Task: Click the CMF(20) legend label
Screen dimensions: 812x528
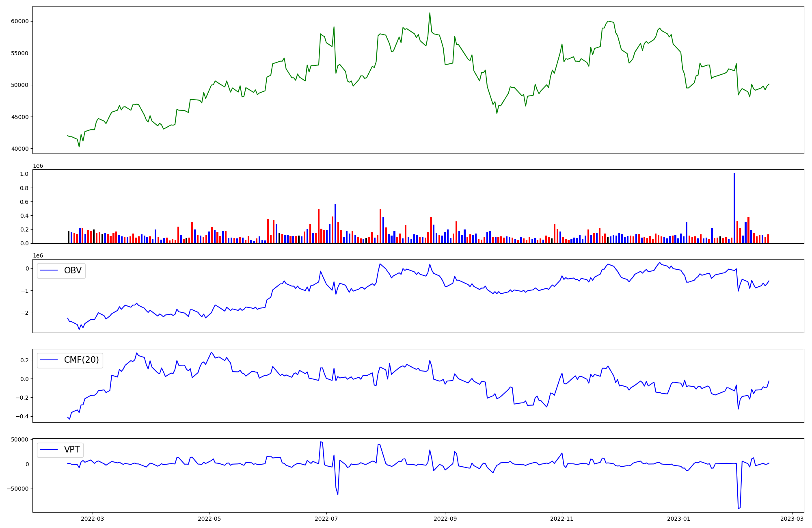Action: [81, 360]
